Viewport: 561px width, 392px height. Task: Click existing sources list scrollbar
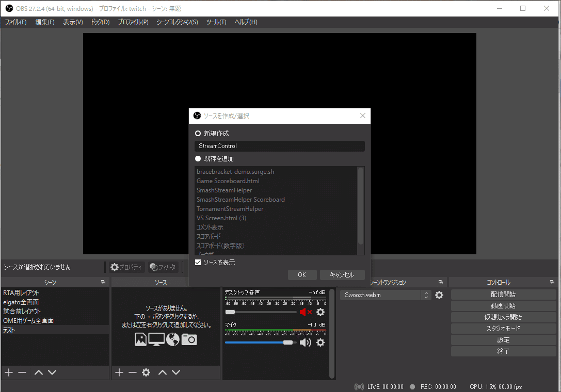tap(361, 206)
